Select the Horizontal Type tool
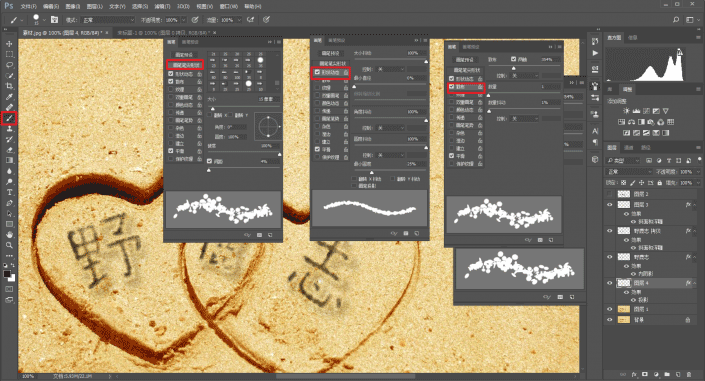 click(x=9, y=192)
